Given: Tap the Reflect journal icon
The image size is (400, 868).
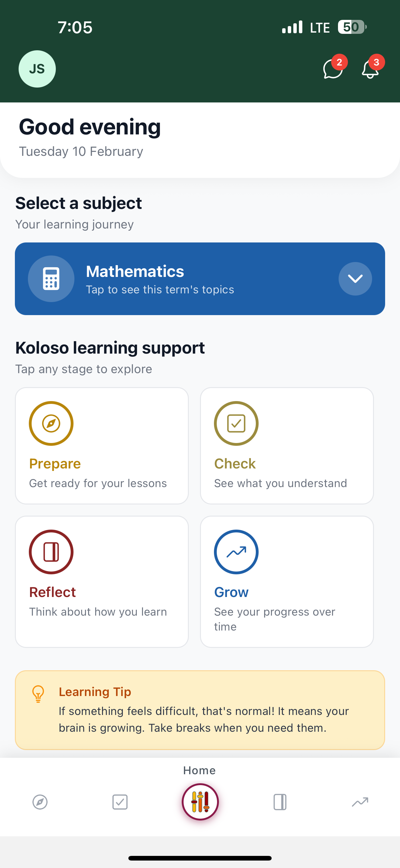Looking at the screenshot, I should tap(51, 552).
